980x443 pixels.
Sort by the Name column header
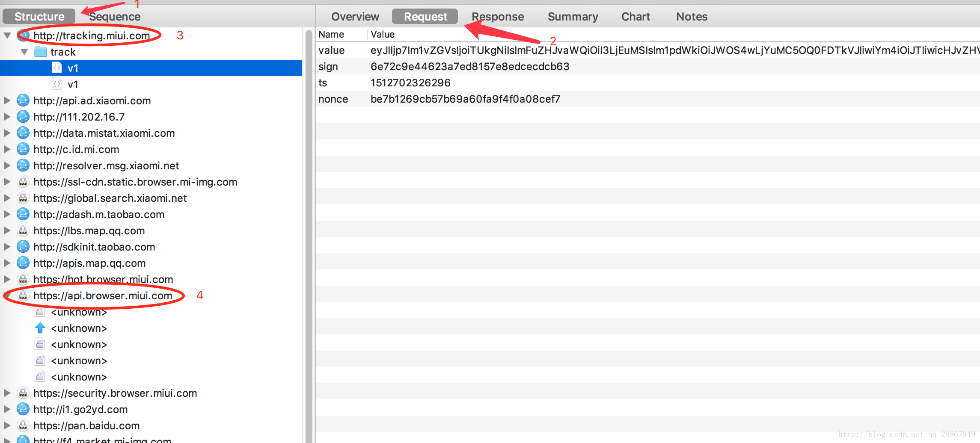coord(342,34)
